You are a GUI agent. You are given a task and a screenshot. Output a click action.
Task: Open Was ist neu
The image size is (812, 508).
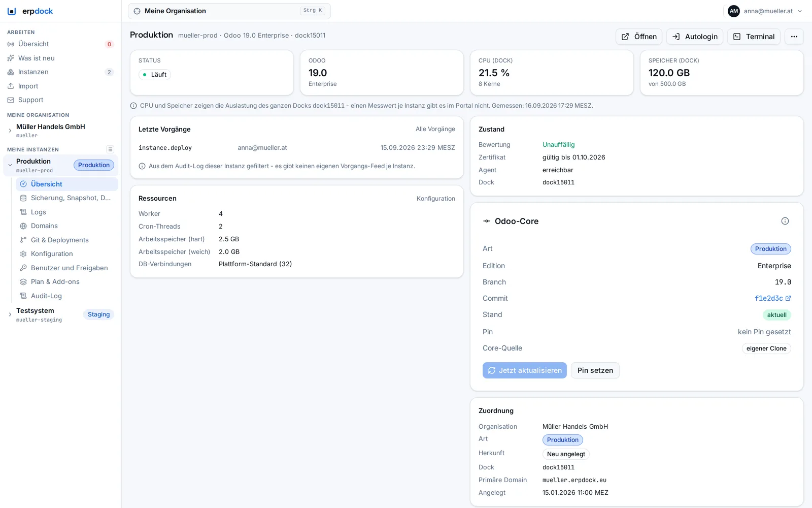click(60, 58)
